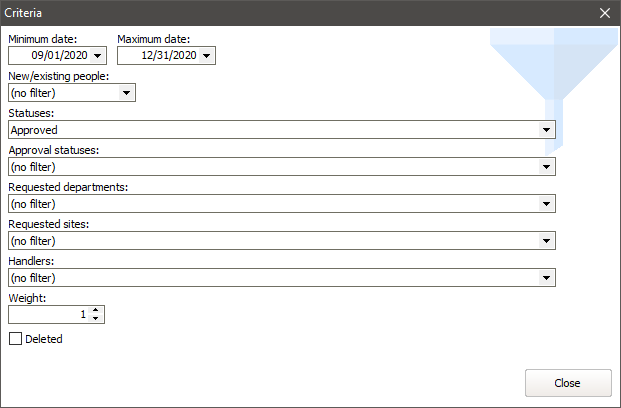Select year 2020 in Maximum date field
Image resolution: width=621 pixels, height=408 pixels.
click(182, 57)
